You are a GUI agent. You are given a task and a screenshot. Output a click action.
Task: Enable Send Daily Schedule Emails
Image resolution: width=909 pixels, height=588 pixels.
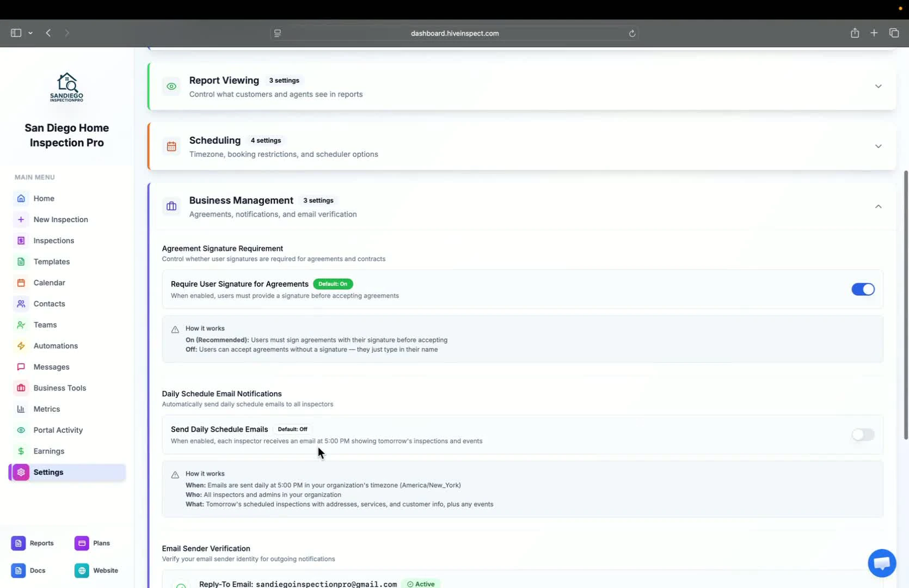(862, 434)
